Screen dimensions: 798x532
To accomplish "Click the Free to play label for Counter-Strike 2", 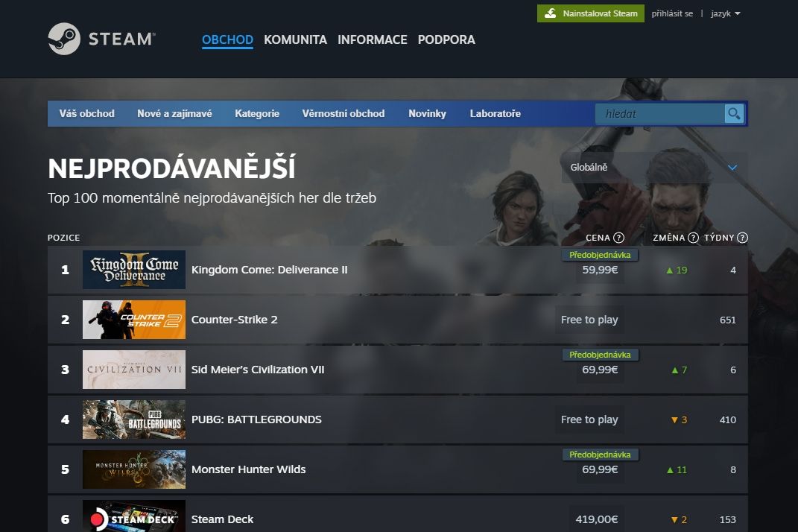I will pyautogui.click(x=589, y=320).
